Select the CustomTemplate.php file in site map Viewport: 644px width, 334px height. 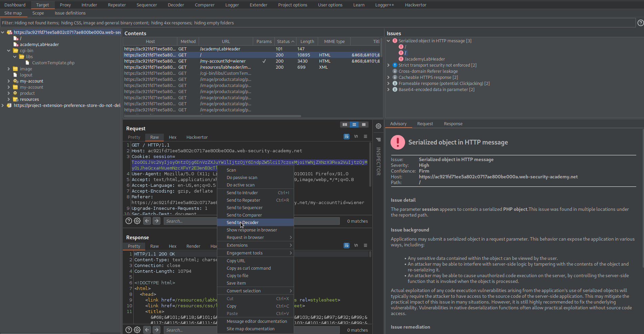(53, 63)
